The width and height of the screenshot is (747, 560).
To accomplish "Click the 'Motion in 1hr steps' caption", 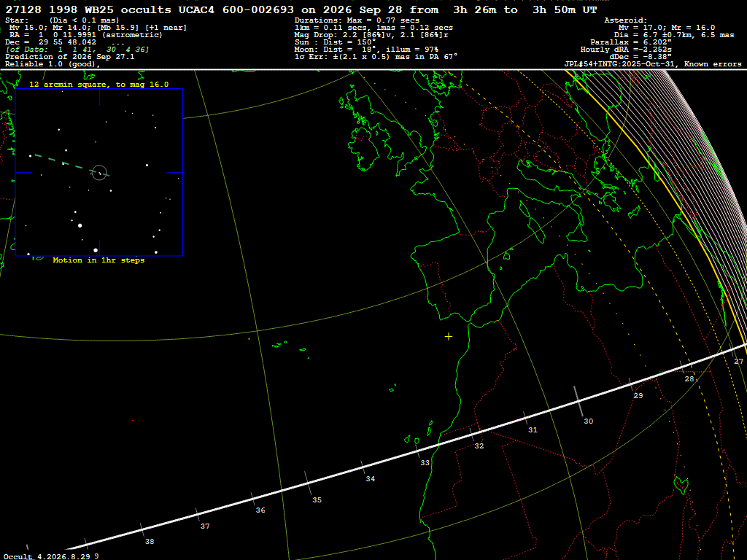I will point(98,260).
